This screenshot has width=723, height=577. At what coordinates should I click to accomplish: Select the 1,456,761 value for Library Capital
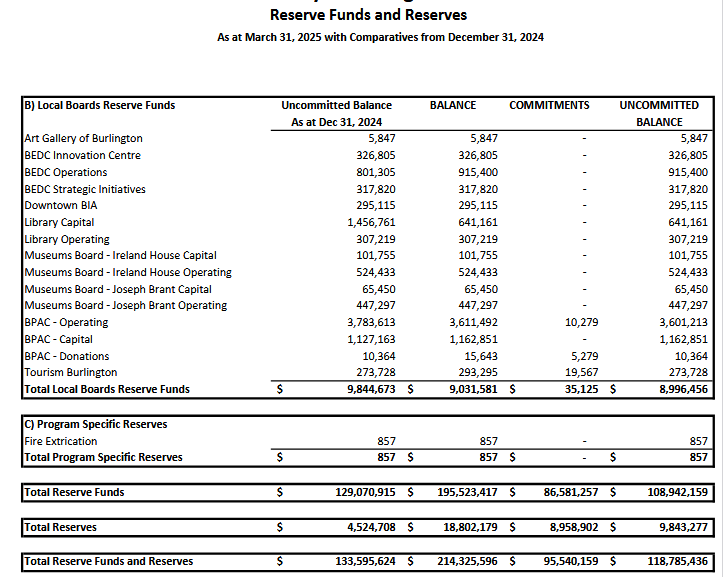click(x=371, y=222)
